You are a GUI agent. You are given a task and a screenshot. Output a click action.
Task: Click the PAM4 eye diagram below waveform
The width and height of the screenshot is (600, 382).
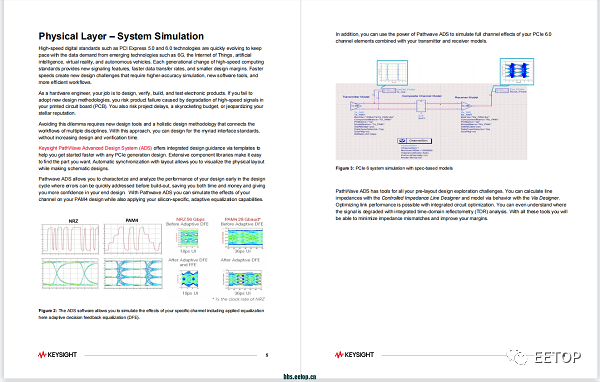pyautogui.click(x=133, y=273)
